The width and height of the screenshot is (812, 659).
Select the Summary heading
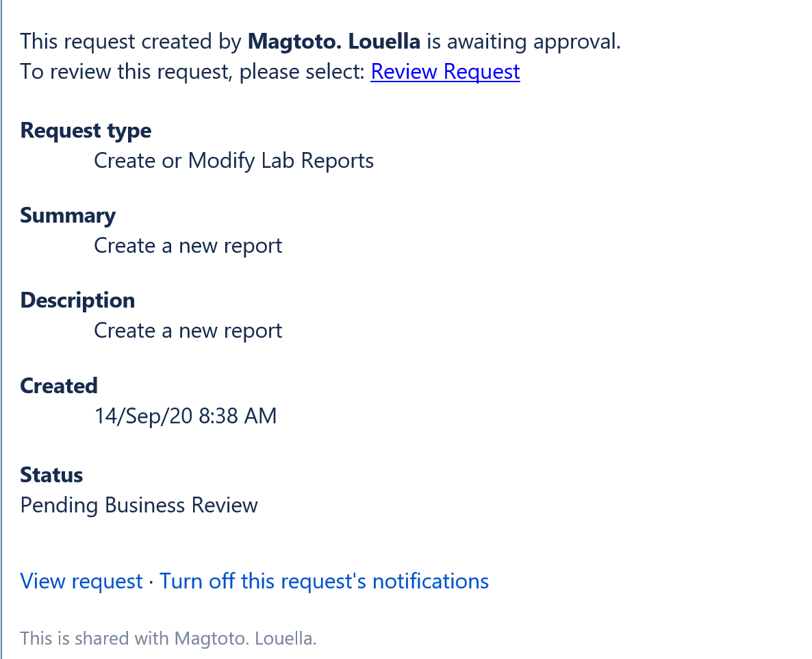[x=68, y=216]
